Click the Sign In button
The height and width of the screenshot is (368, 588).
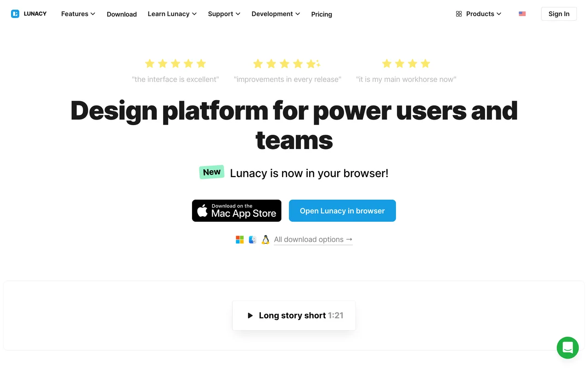559,14
